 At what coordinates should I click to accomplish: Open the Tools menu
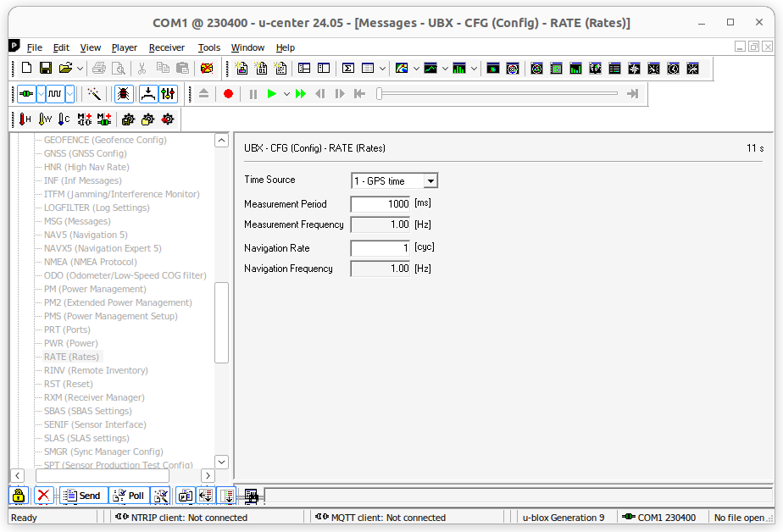[208, 47]
